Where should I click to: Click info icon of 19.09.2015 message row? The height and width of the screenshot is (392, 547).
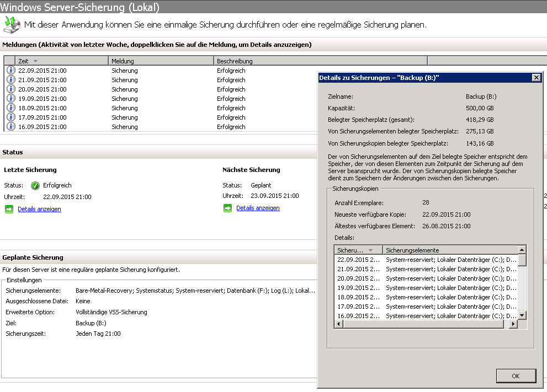[x=11, y=98]
